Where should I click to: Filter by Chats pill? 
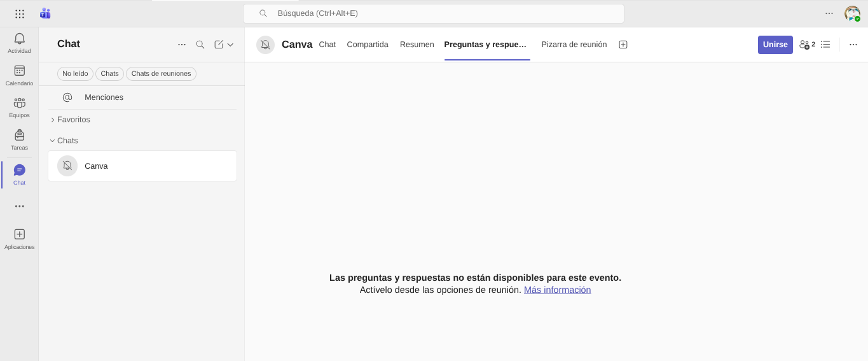[109, 74]
